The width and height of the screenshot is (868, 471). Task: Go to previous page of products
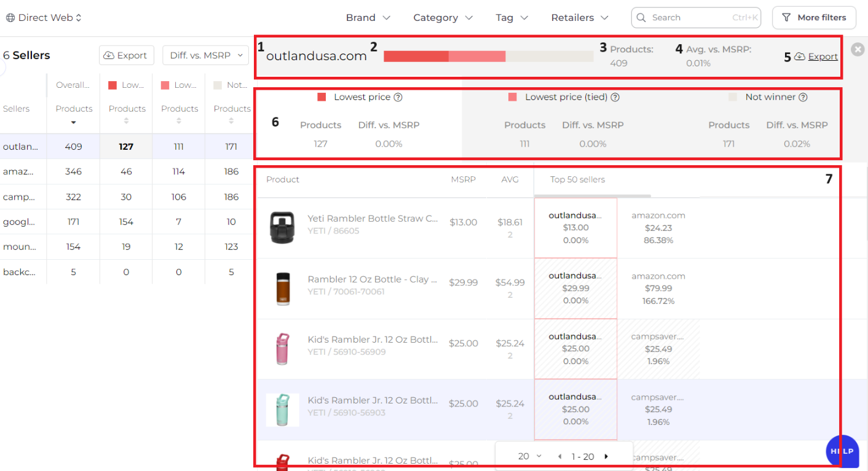coord(559,456)
